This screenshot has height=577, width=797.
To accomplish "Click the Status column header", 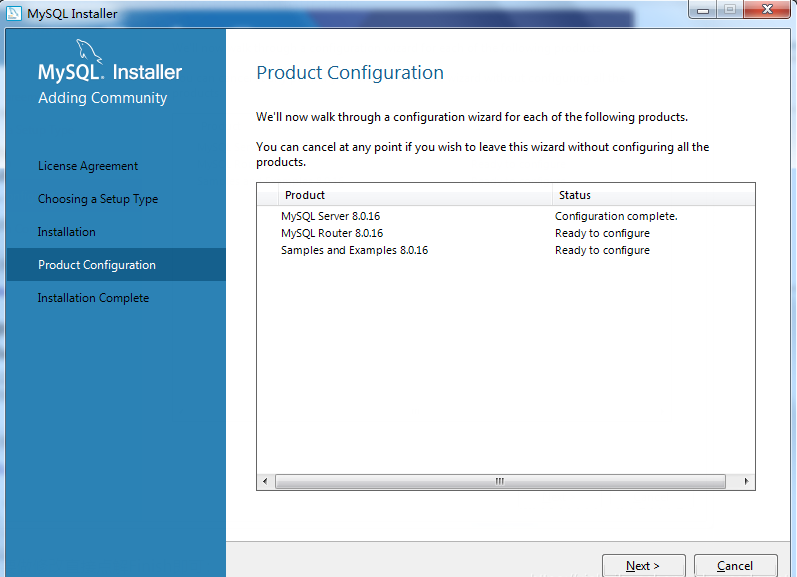I will (654, 195).
